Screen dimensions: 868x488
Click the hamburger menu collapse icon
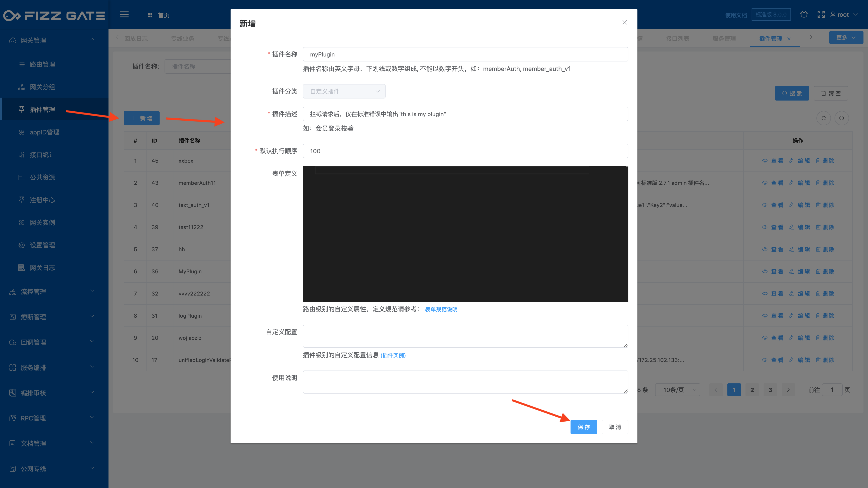pos(124,14)
